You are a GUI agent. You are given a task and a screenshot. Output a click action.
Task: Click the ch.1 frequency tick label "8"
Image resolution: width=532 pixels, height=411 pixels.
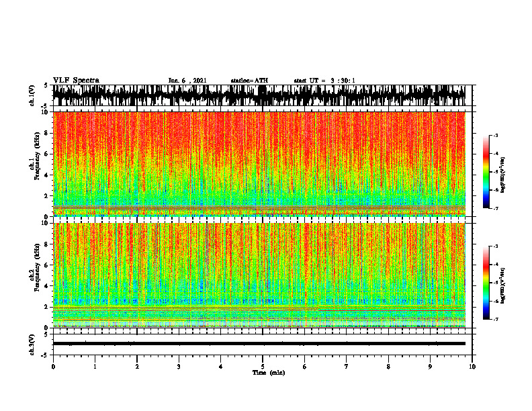click(x=46, y=133)
